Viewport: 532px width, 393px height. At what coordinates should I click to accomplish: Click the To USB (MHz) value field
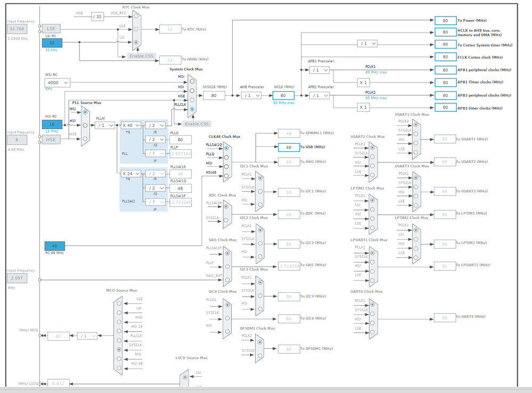click(289, 148)
